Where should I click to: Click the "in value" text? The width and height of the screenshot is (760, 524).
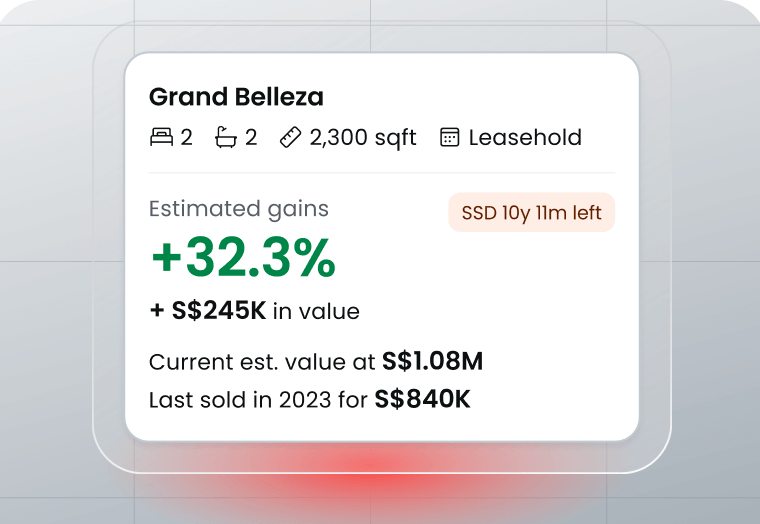click(x=316, y=312)
